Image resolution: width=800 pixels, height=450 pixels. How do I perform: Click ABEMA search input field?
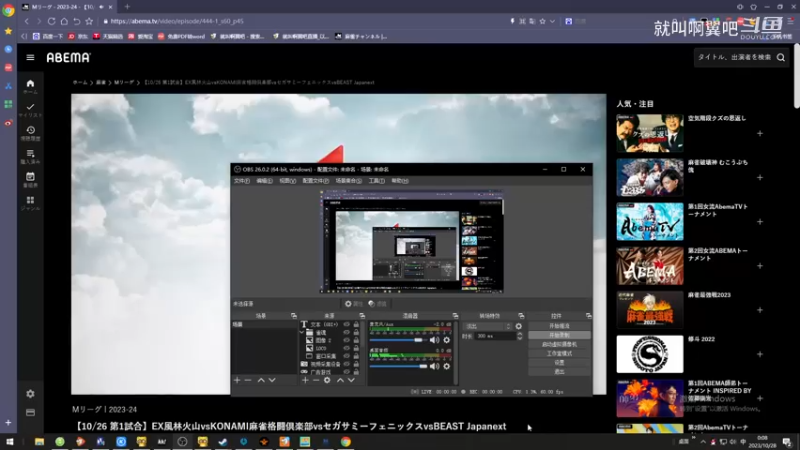pos(735,58)
